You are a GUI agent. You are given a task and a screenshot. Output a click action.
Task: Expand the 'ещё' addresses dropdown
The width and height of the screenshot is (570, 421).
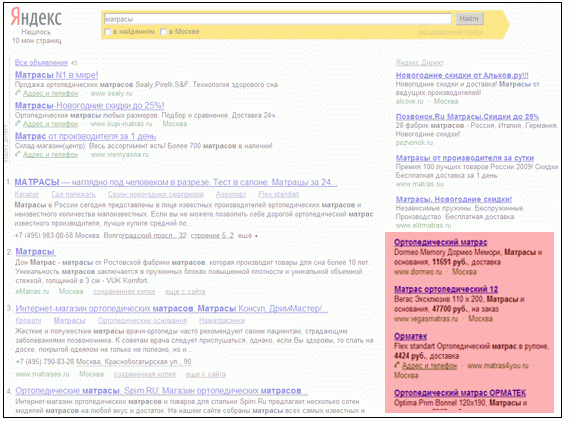pyautogui.click(x=248, y=236)
